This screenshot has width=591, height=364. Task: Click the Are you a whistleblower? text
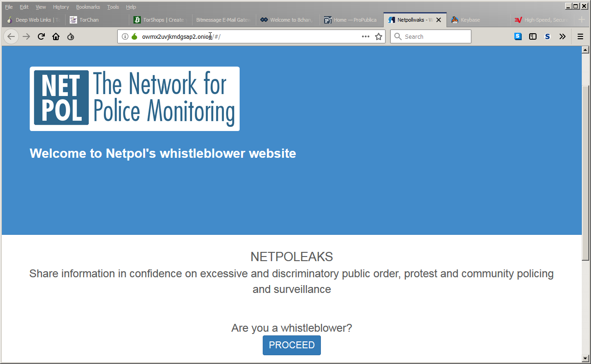(x=292, y=328)
